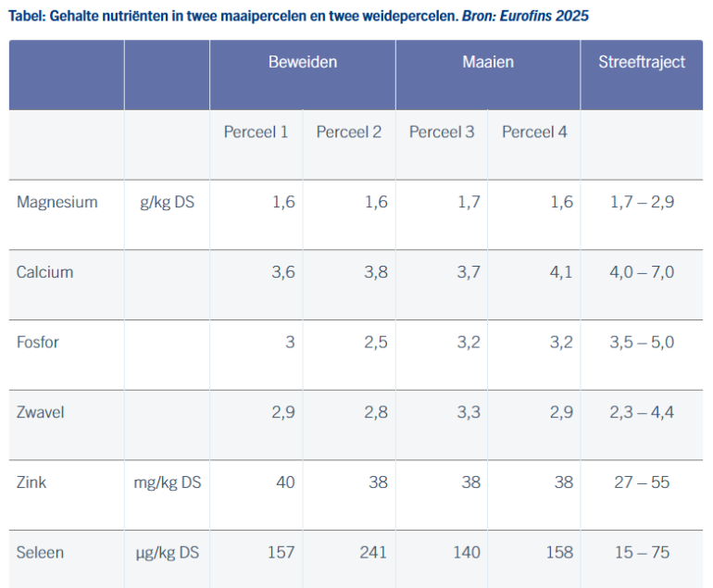This screenshot has height=588, width=713.
Task: Click the Seleen target range 15 – 75
Action: pyautogui.click(x=642, y=553)
